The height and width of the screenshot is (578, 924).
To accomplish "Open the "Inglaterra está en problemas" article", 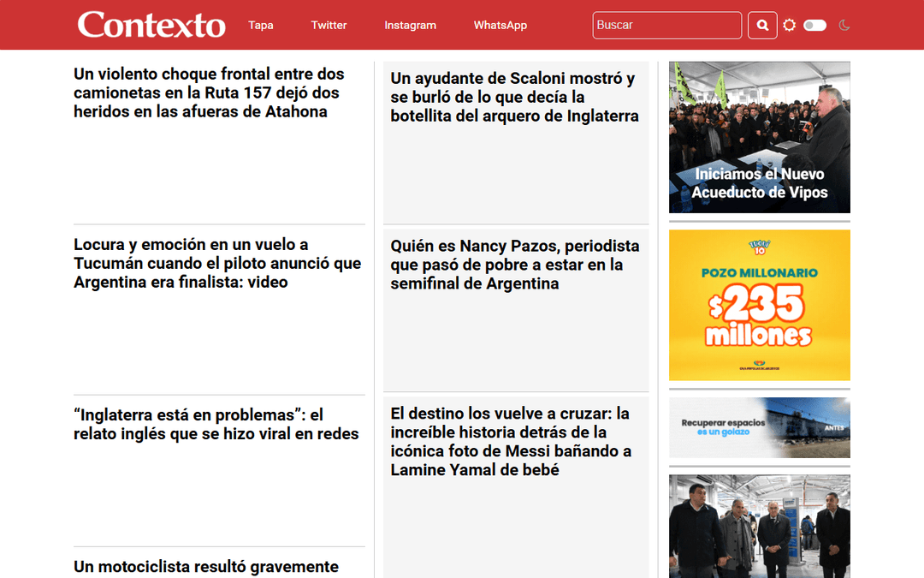I will pyautogui.click(x=216, y=424).
